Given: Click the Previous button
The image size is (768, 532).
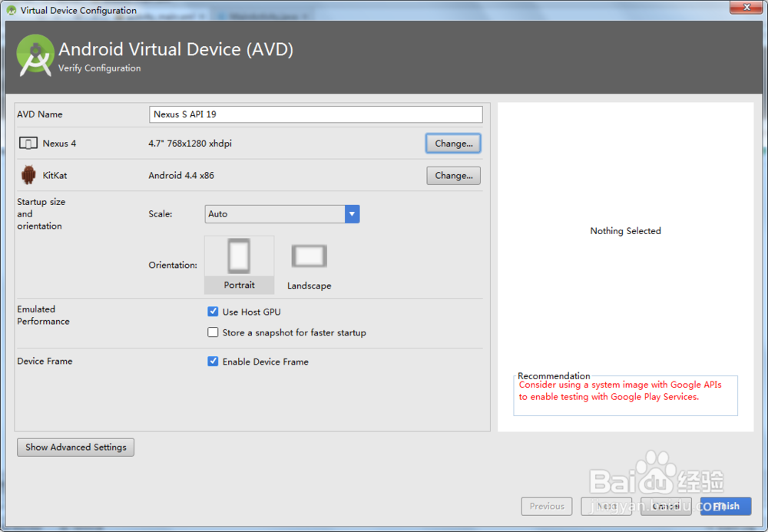Looking at the screenshot, I should [546, 506].
